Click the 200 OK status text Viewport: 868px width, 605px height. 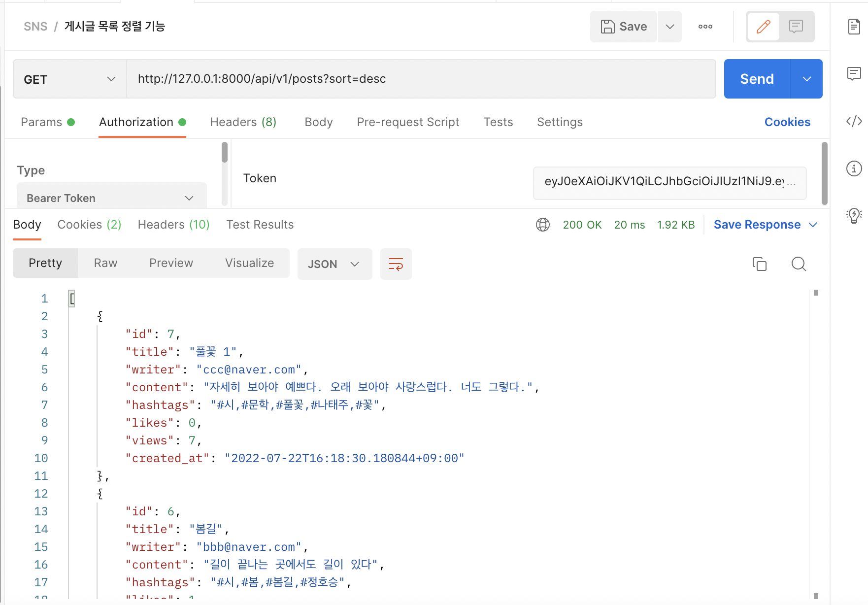point(582,225)
